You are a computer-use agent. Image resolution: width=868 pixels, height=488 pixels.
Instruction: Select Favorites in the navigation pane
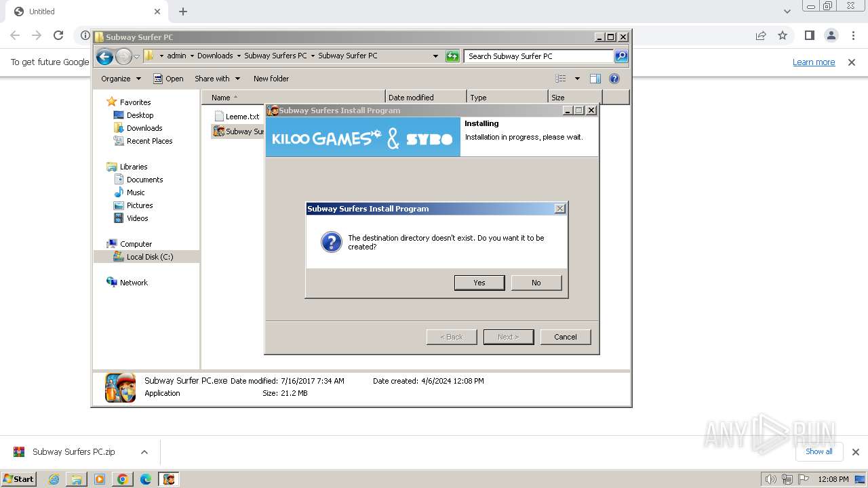pyautogui.click(x=136, y=102)
